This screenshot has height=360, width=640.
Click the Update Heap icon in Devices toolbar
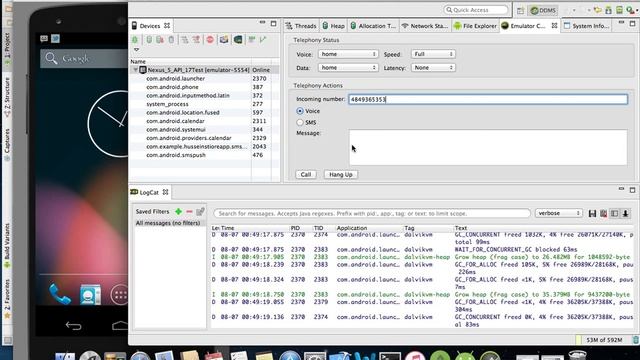pos(149,40)
